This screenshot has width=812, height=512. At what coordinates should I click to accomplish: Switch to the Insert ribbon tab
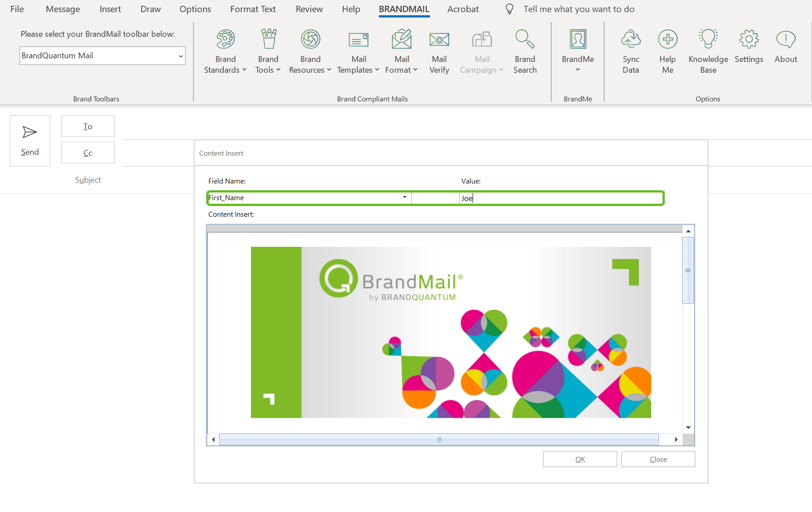click(110, 9)
